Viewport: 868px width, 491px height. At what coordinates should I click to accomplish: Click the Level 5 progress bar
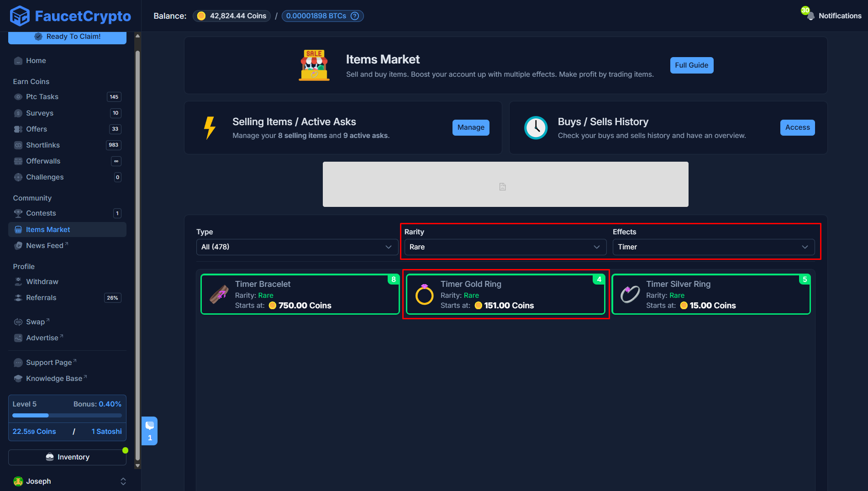(67, 415)
